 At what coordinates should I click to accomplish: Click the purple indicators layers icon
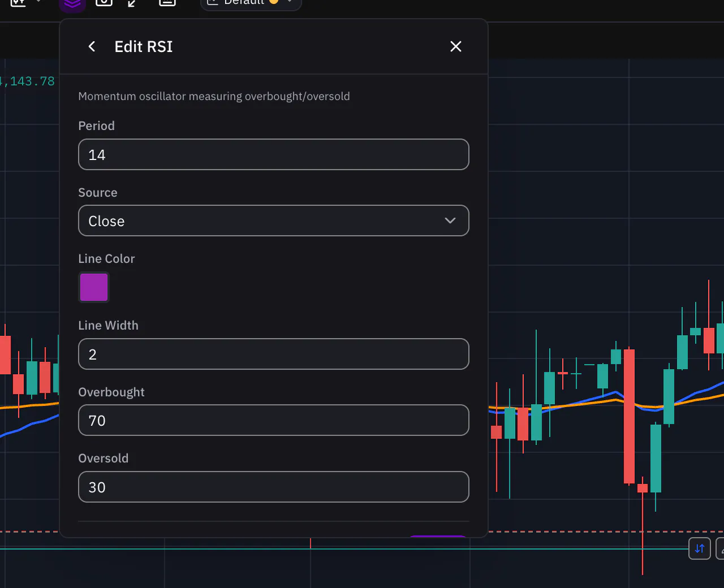[x=72, y=5]
